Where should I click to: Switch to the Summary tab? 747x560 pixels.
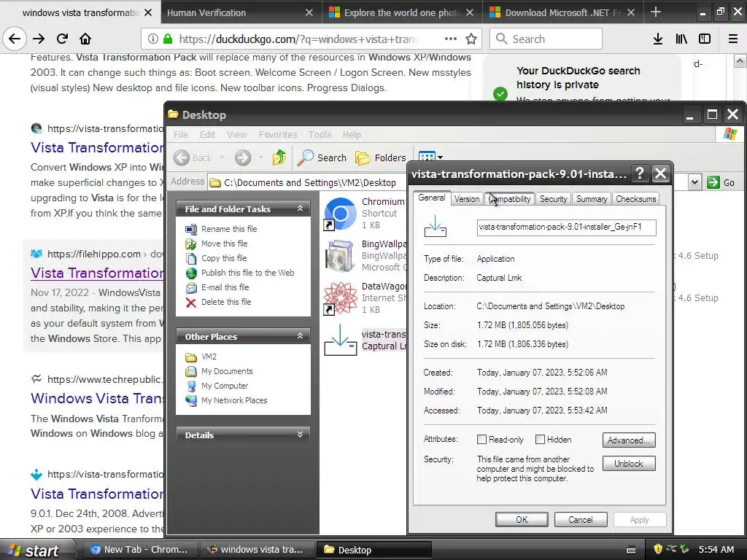[591, 199]
